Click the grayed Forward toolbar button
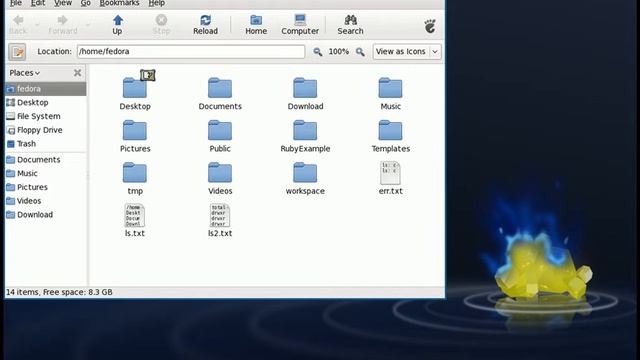Viewport: 640px width, 360px height. [x=62, y=24]
